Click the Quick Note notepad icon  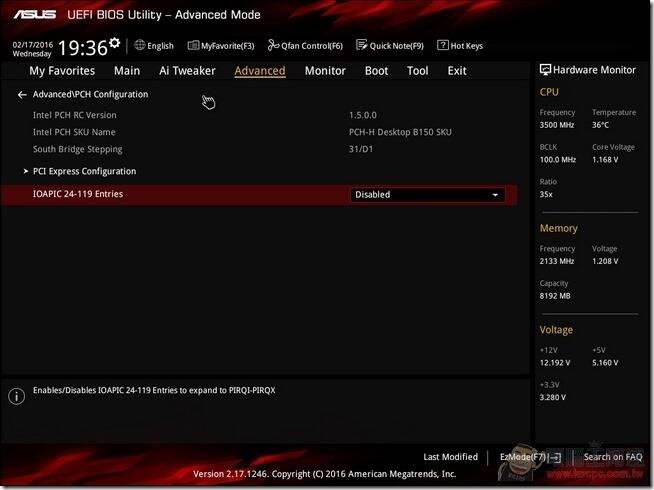tap(362, 45)
